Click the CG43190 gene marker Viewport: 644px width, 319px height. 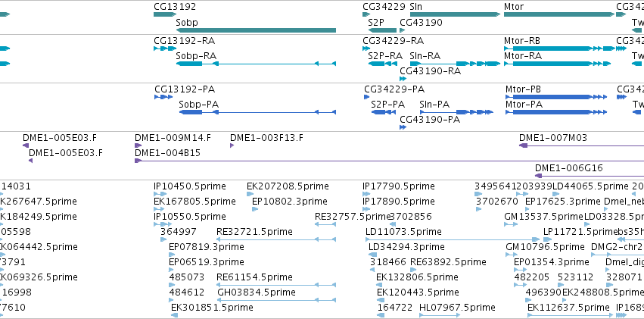tap(402, 30)
